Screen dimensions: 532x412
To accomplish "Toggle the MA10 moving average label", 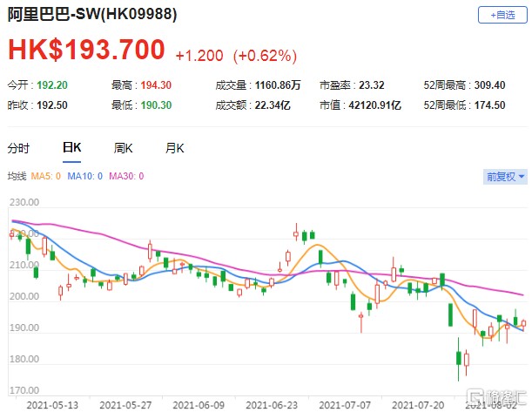I will tap(84, 176).
